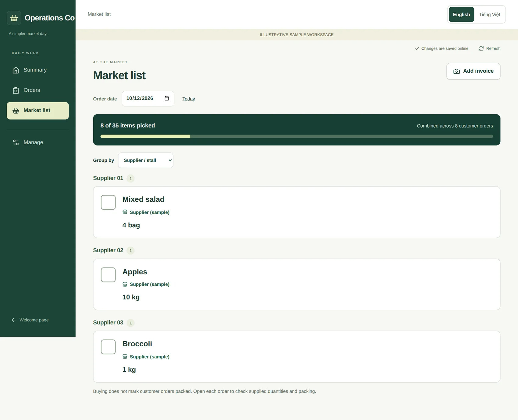Viewport: 518px width, 420px height.
Task: Click the items picked progress bar
Action: pyautogui.click(x=297, y=136)
